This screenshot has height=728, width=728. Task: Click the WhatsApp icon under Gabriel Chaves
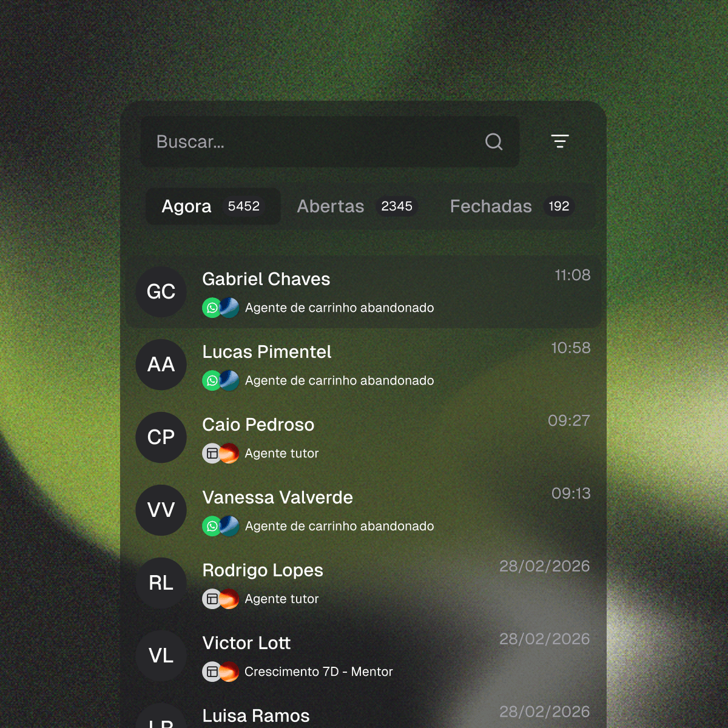pyautogui.click(x=212, y=308)
